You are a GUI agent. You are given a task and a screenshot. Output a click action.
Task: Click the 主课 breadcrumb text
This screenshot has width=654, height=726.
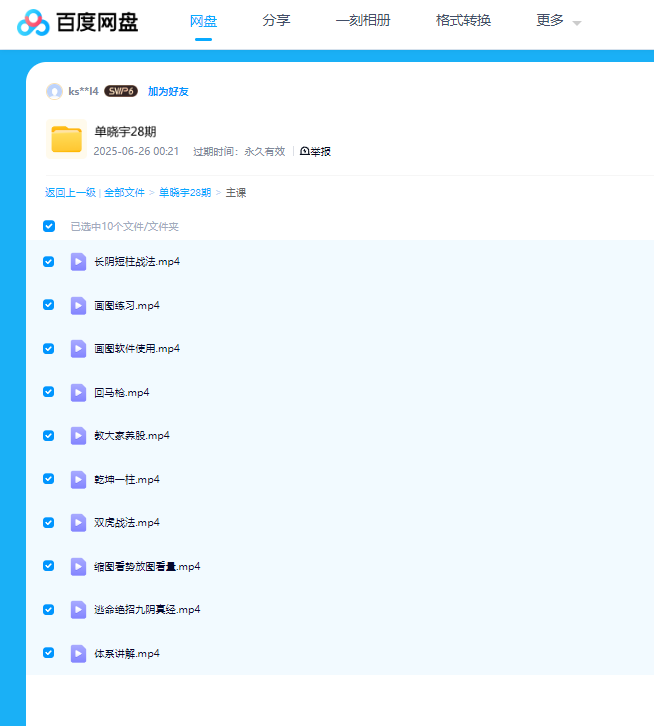click(x=236, y=193)
